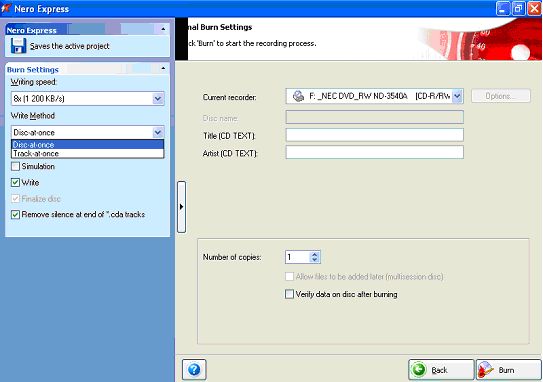Toggle the Finalize disc checkbox

point(15,199)
